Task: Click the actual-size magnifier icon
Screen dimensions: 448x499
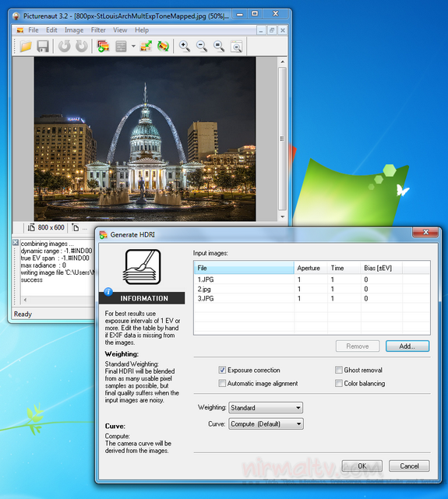Action: pos(219,47)
